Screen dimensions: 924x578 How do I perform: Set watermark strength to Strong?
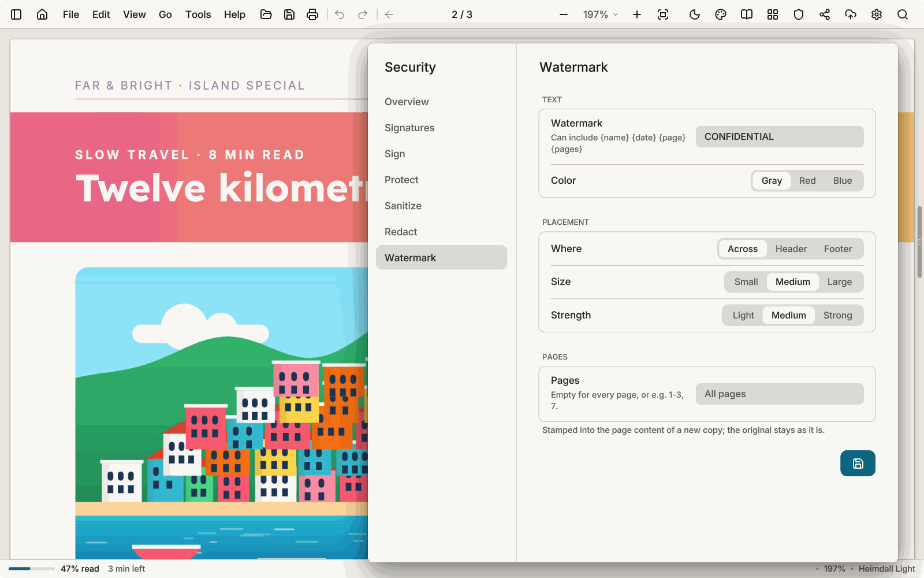[837, 316]
